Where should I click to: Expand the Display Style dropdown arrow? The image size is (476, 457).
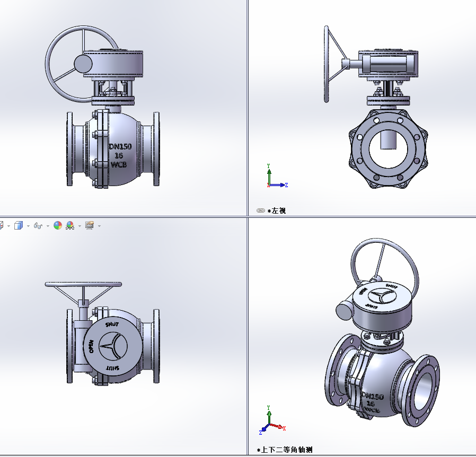pyautogui.click(x=28, y=226)
